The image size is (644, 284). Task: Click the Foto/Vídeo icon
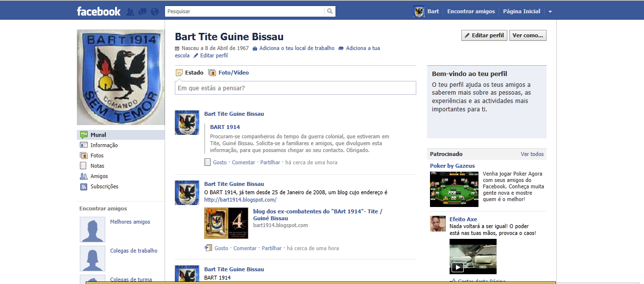click(212, 73)
